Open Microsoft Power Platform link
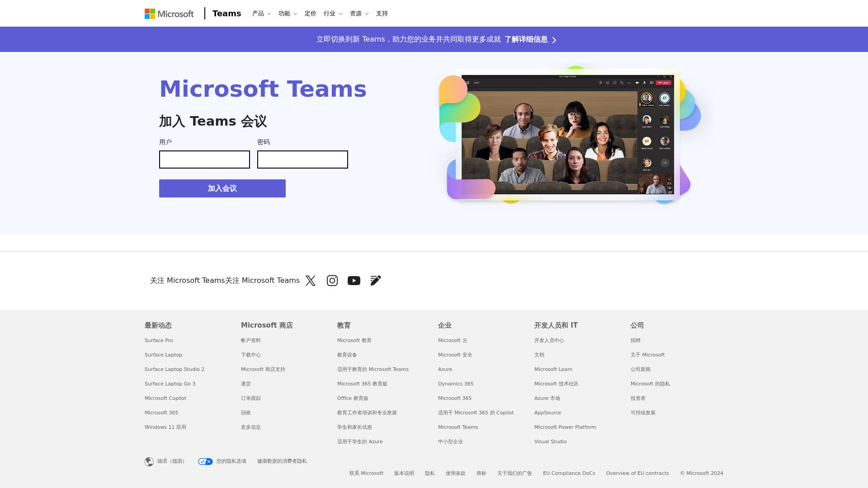 (565, 427)
